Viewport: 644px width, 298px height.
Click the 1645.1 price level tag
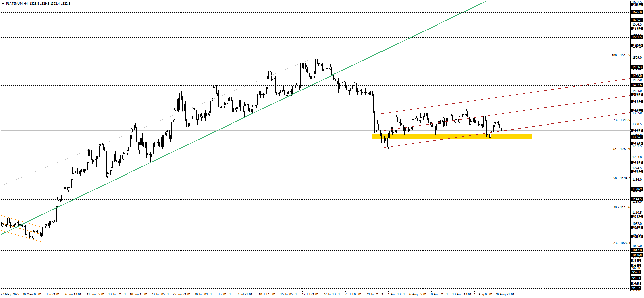pyautogui.click(x=637, y=4)
